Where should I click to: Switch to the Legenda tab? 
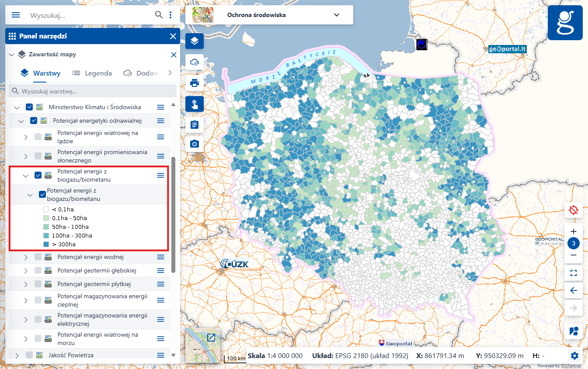click(x=92, y=73)
